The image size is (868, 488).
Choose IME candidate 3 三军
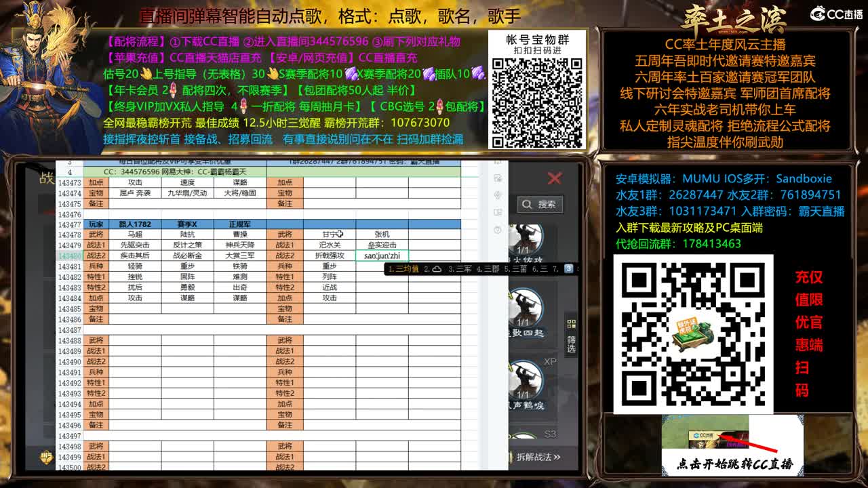click(459, 269)
